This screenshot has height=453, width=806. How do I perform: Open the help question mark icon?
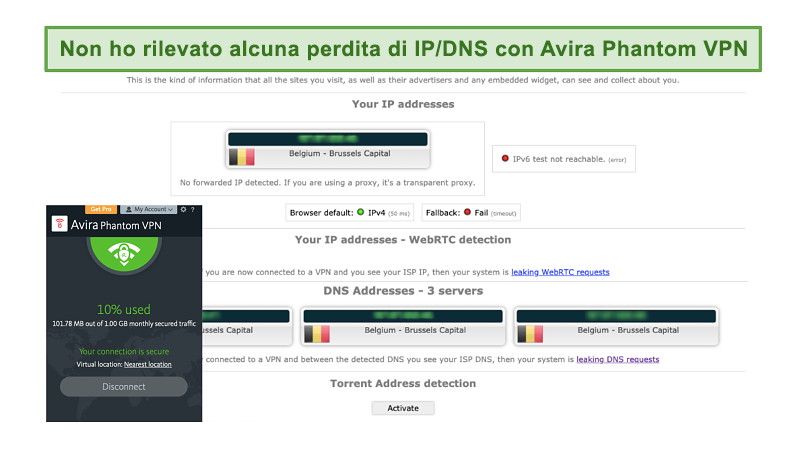tap(193, 209)
